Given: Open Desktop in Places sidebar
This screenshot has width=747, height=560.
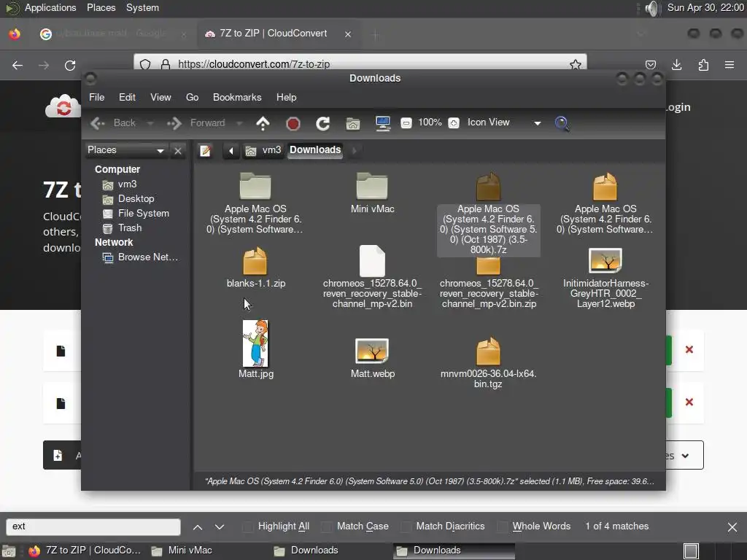Looking at the screenshot, I should (136, 199).
